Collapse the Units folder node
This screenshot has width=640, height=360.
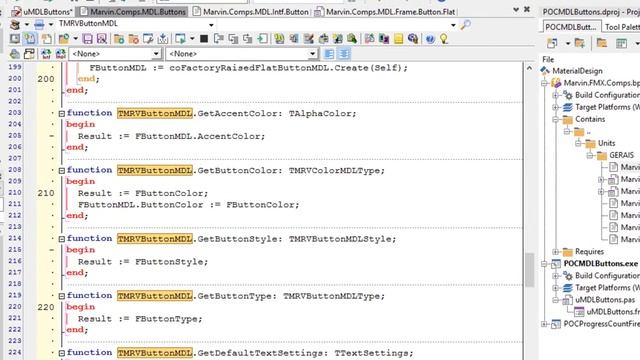point(578,144)
